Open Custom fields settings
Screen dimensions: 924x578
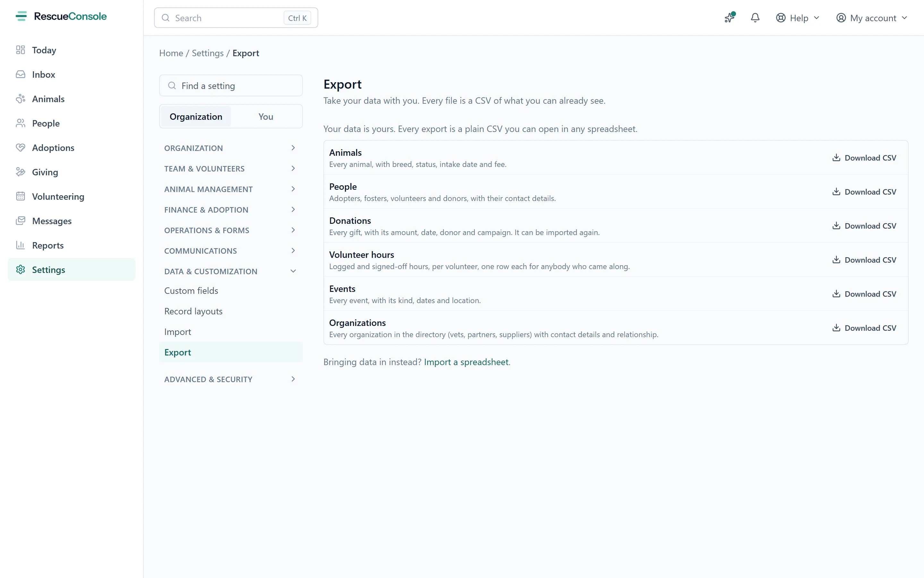click(x=231, y=291)
